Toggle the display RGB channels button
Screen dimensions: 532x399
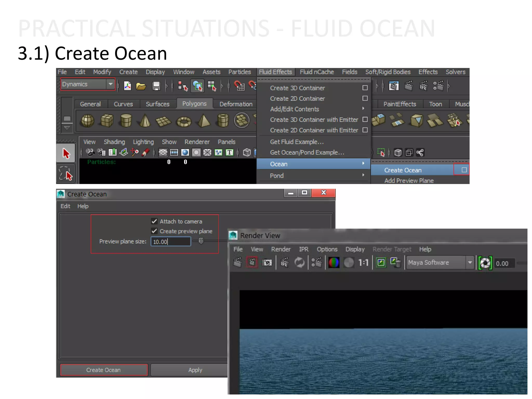tap(334, 262)
